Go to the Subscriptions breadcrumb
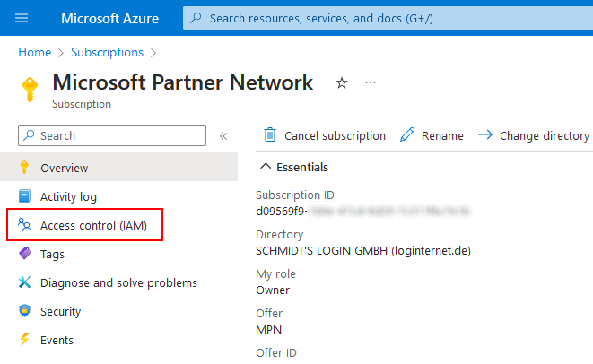The image size is (593, 364). point(108,52)
